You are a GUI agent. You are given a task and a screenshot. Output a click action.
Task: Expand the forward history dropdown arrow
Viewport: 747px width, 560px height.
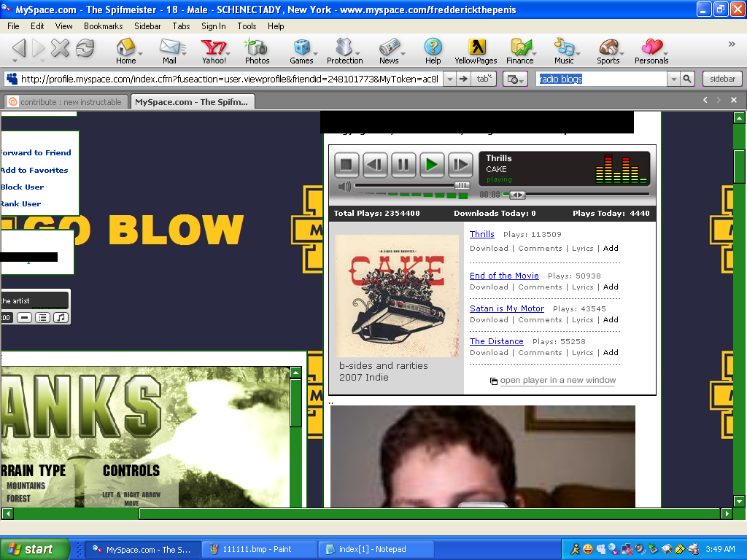[x=42, y=61]
